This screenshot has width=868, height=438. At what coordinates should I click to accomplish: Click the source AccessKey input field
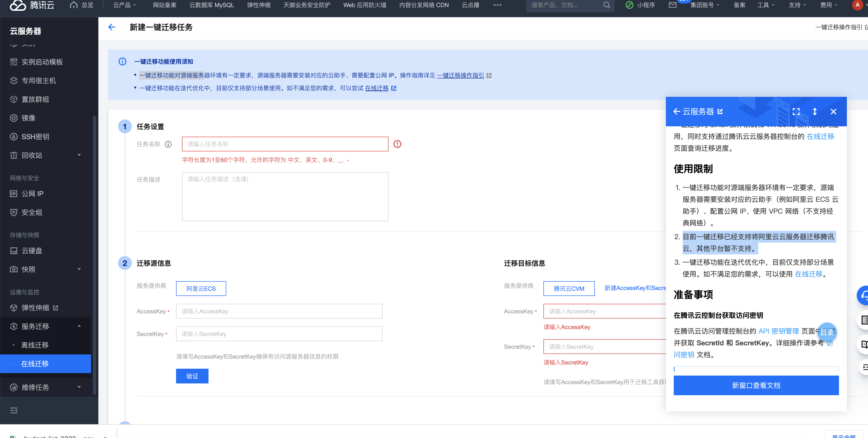[279, 311]
